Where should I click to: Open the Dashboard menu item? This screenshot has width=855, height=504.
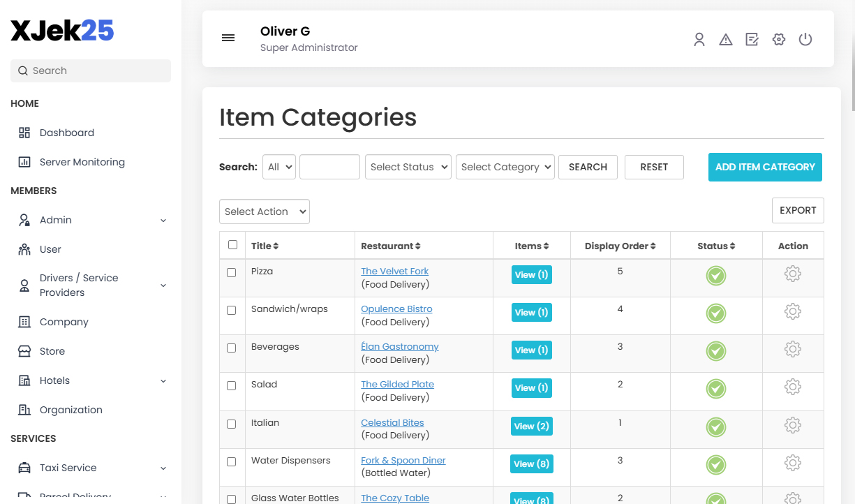tap(66, 132)
